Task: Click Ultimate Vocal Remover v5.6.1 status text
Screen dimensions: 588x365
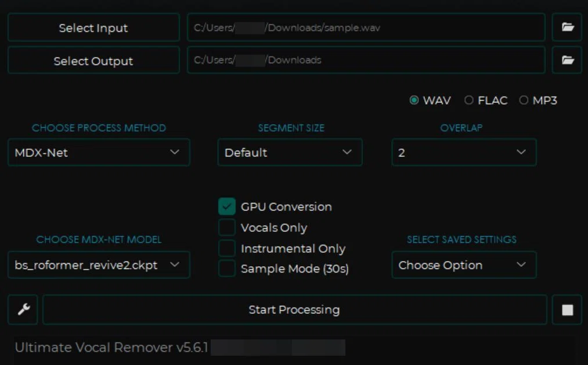Action: point(111,348)
